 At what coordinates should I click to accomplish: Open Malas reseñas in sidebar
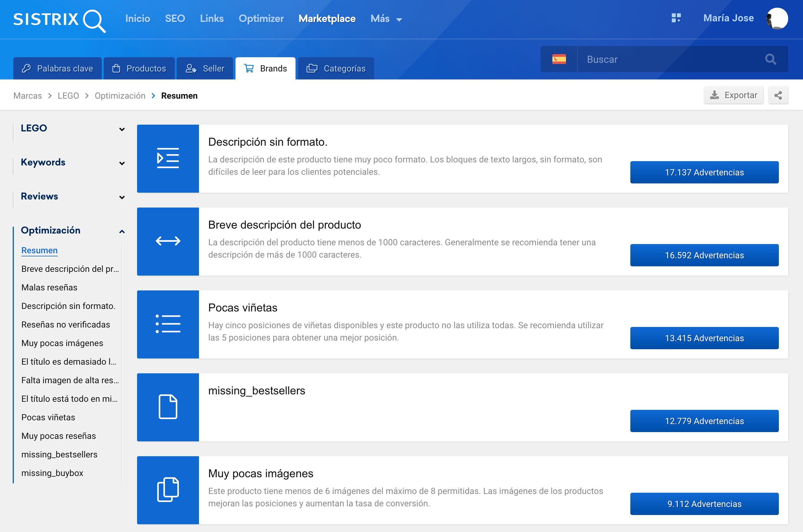tap(49, 287)
